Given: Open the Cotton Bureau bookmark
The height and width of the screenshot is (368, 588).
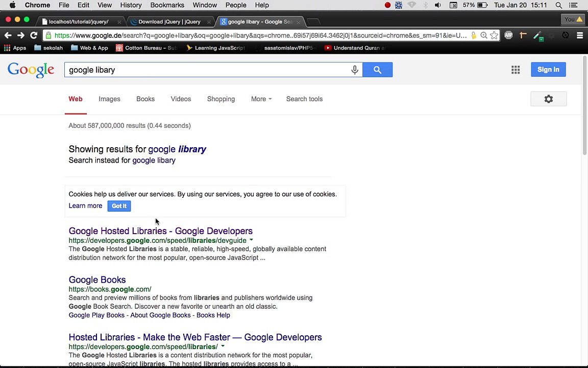Looking at the screenshot, I should click(x=146, y=48).
